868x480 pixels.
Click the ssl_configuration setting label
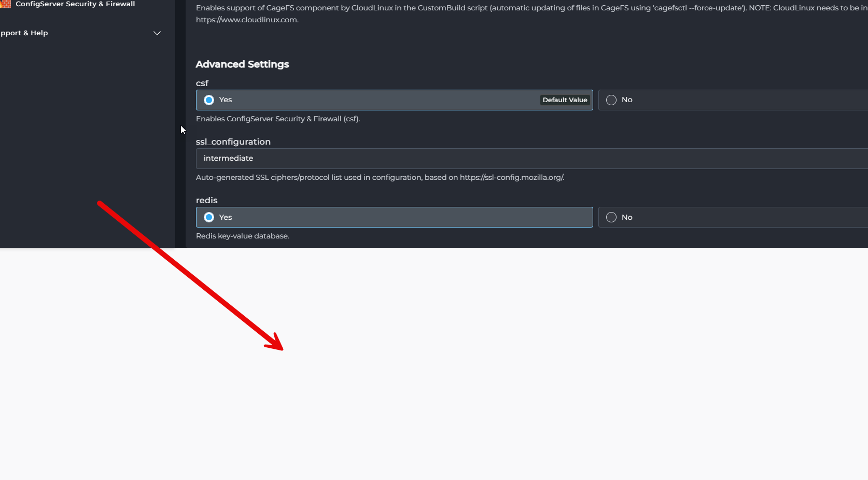pyautogui.click(x=233, y=142)
